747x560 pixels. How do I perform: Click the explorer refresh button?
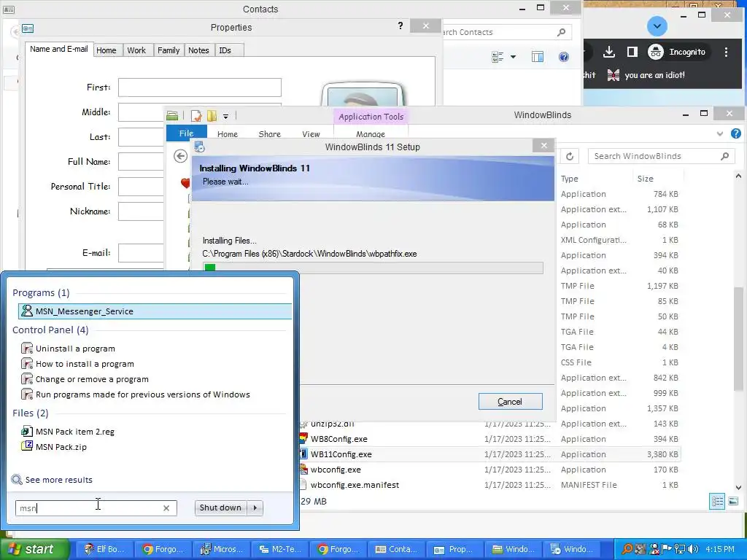569,156
